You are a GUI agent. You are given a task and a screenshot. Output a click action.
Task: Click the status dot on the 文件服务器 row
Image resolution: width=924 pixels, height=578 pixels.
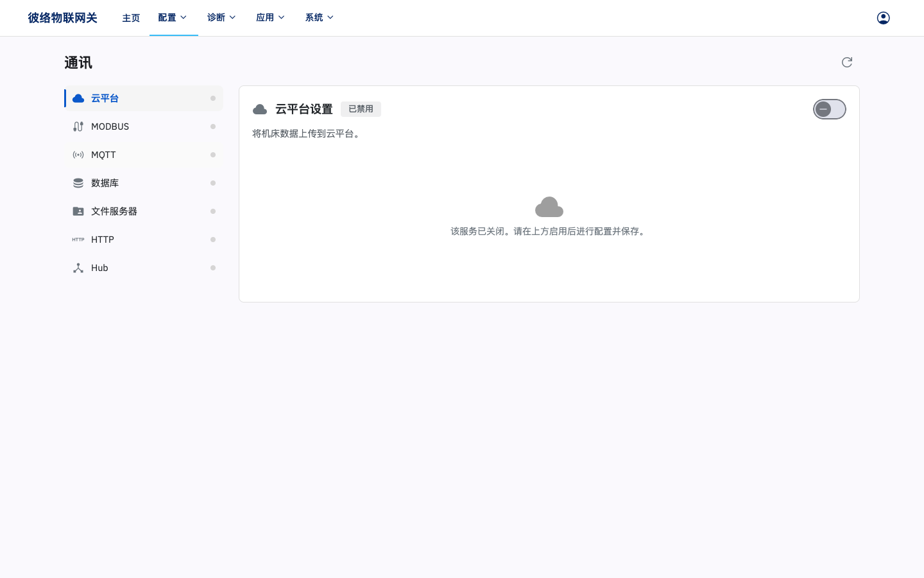coord(213,211)
